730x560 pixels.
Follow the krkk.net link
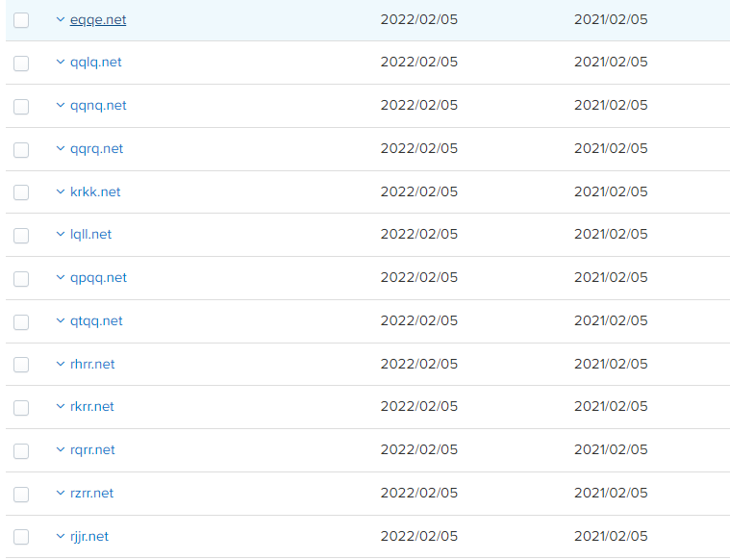click(95, 191)
